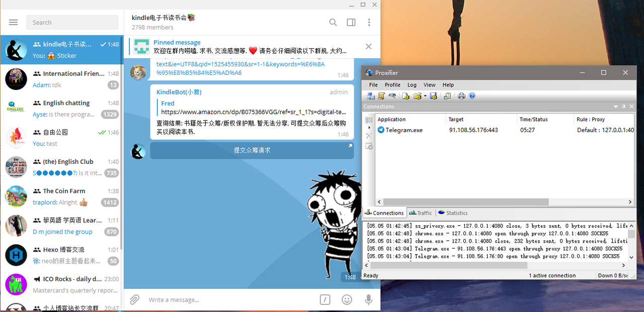Sort connections by Target column header
The image size is (644, 312).
(x=481, y=120)
